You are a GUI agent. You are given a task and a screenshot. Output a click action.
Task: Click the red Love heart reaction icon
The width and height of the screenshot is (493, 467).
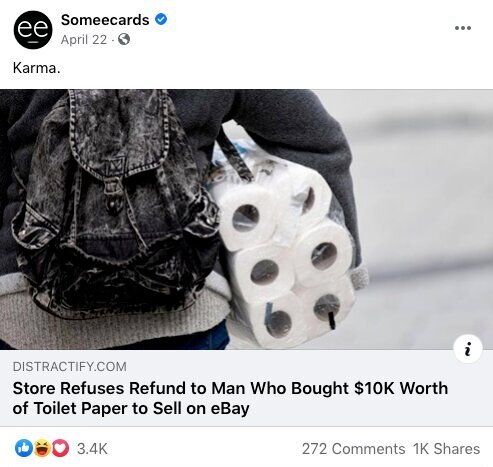pyautogui.click(x=60, y=448)
